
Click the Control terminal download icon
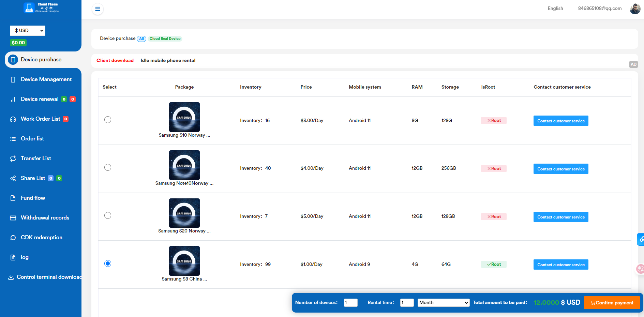click(11, 277)
